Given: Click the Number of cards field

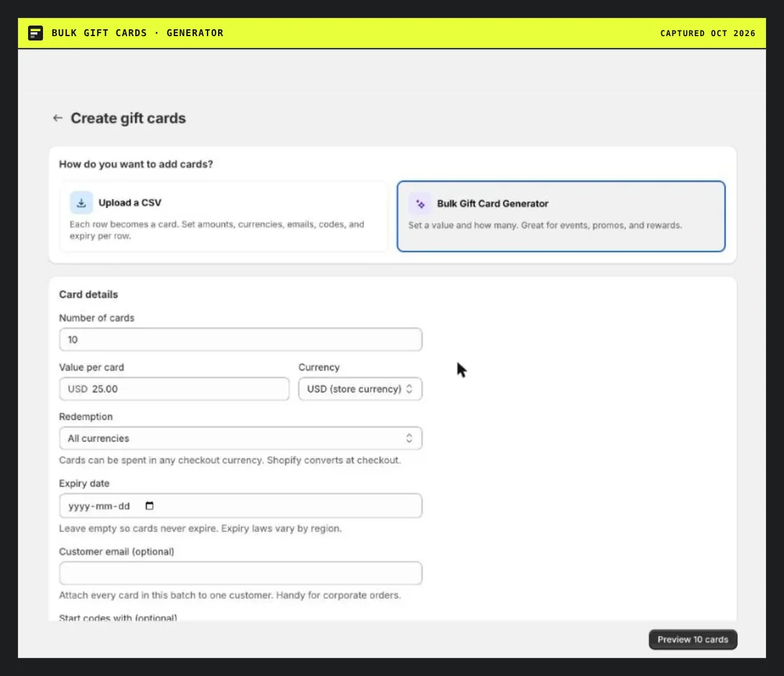Looking at the screenshot, I should coord(241,340).
